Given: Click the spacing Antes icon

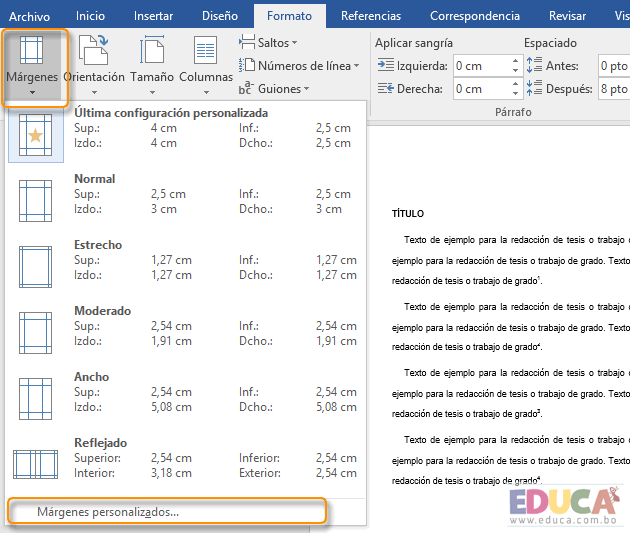Looking at the screenshot, I should click(534, 65).
